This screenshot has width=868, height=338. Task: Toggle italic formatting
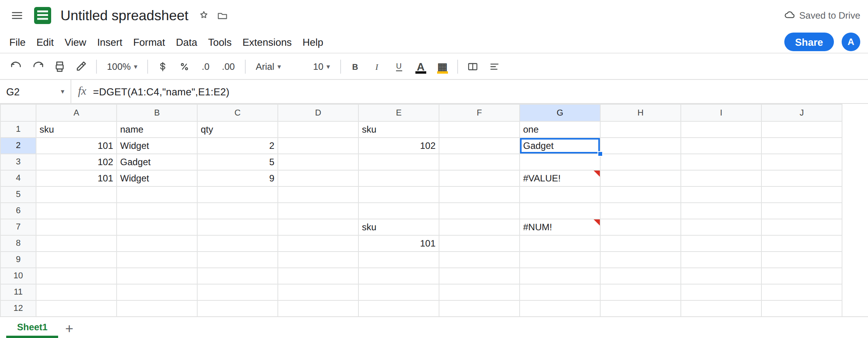click(x=377, y=67)
